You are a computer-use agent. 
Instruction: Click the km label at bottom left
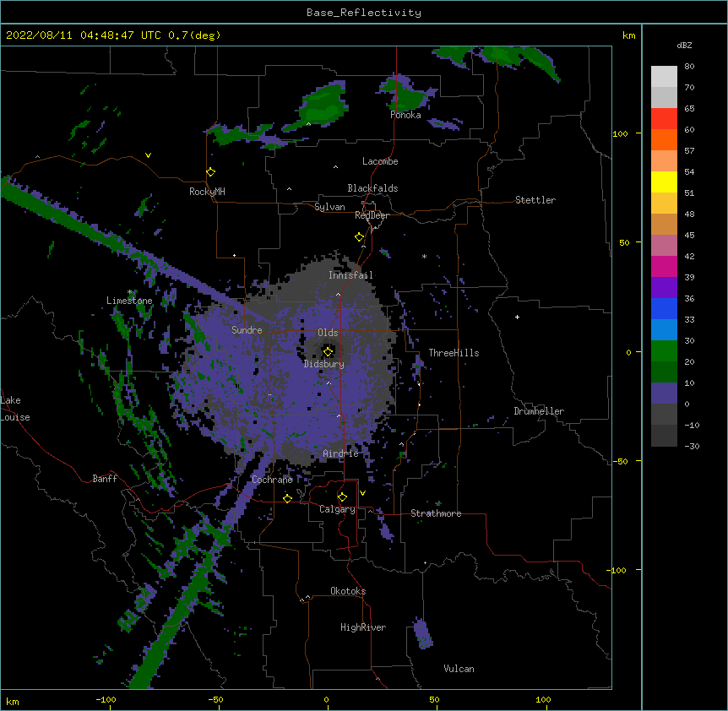point(13,701)
